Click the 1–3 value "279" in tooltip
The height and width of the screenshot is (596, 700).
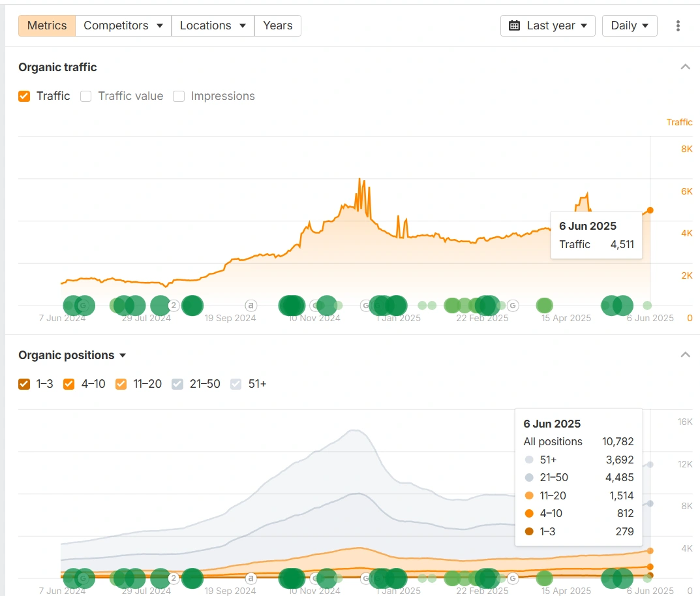[x=624, y=531]
